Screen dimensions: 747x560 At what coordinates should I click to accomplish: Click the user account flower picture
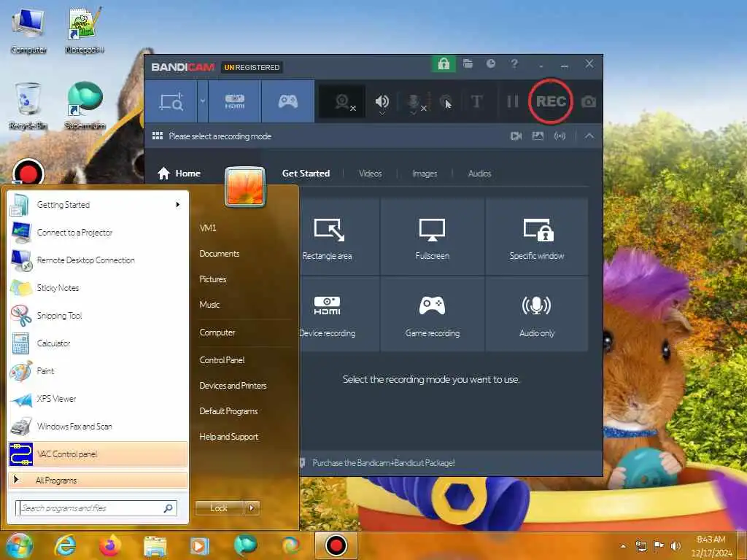[x=245, y=187]
